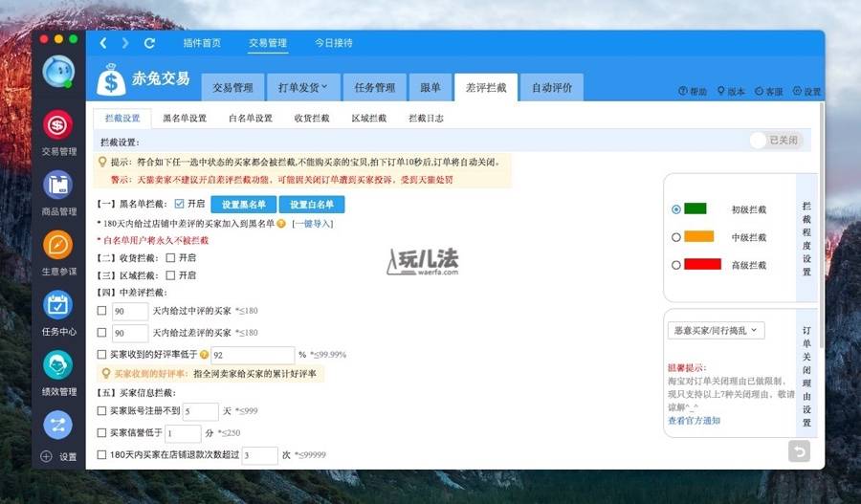This screenshot has width=861, height=504.
Task: Toggle the 已关闭 interception switch
Action: click(x=774, y=141)
